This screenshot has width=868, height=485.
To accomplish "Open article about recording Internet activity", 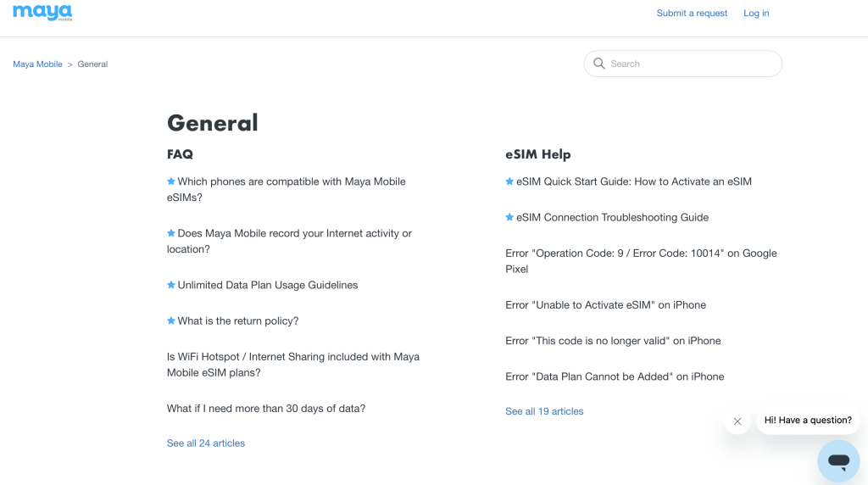I will click(x=289, y=241).
